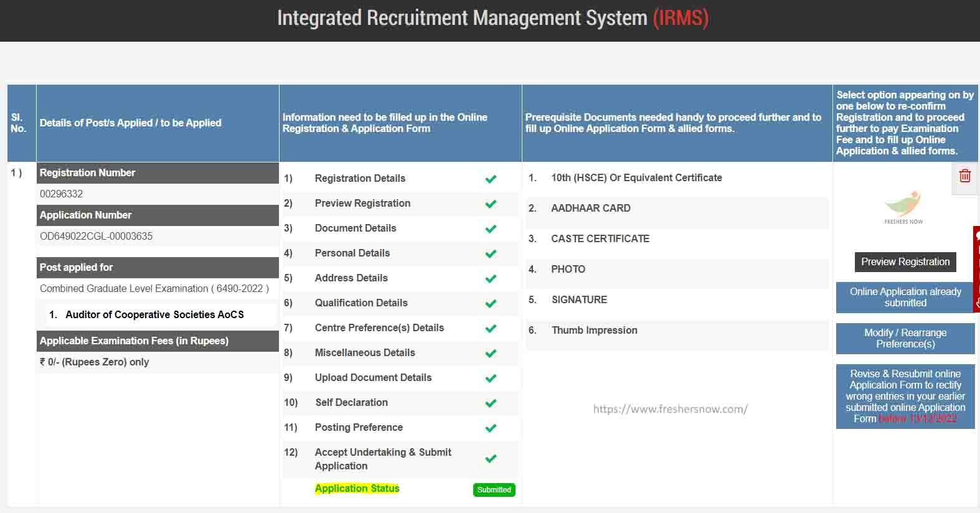Image resolution: width=980 pixels, height=513 pixels.
Task: Click PHOTO document item
Action: 568,269
